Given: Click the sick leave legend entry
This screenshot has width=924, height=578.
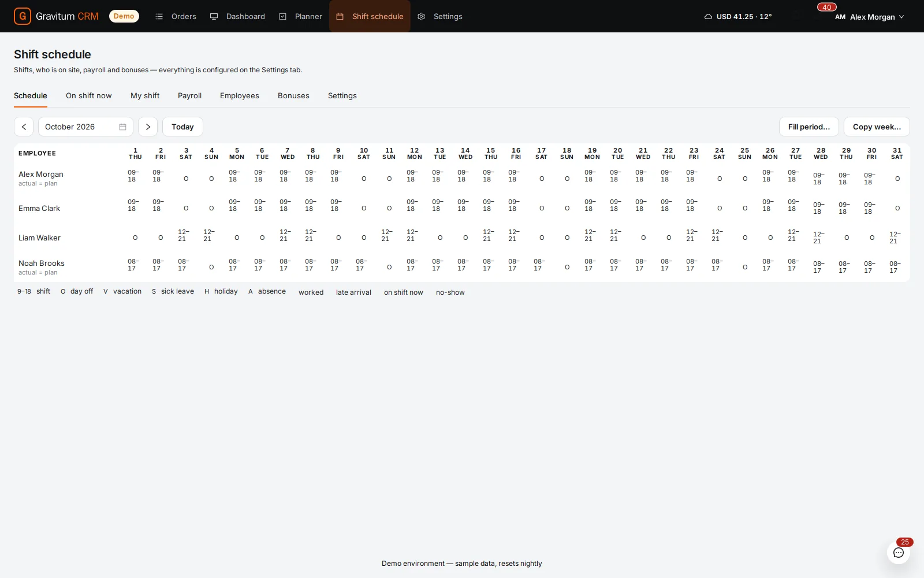Looking at the screenshot, I should tap(173, 291).
